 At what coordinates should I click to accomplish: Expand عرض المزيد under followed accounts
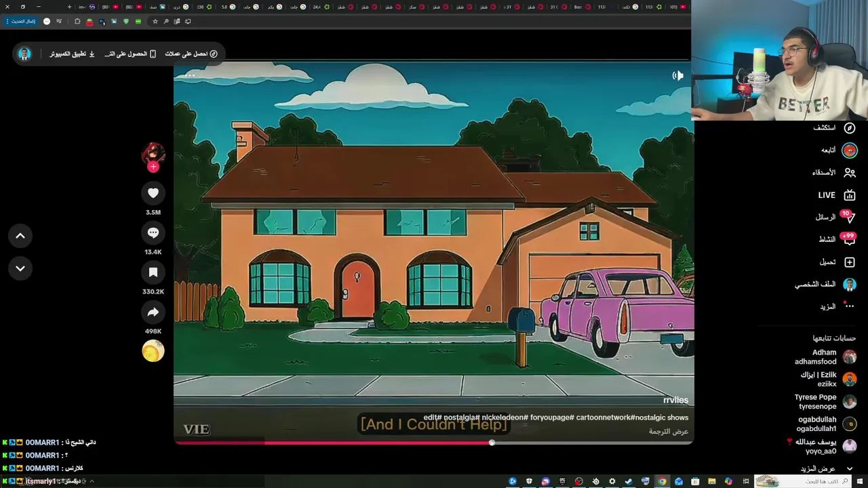[827, 468]
